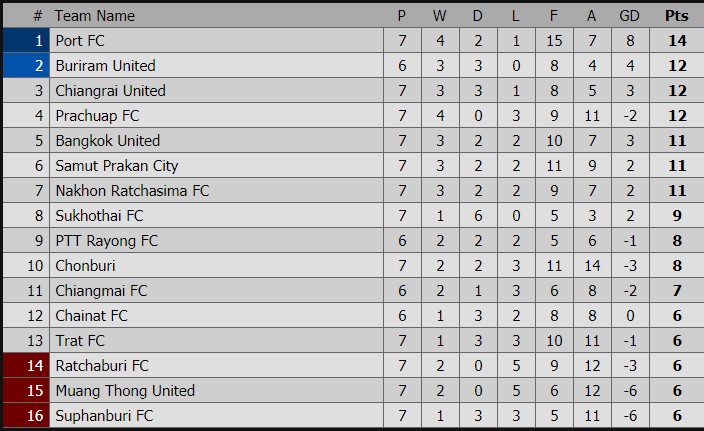
Task: Select Chiangrai United in the standings
Action: (x=110, y=91)
